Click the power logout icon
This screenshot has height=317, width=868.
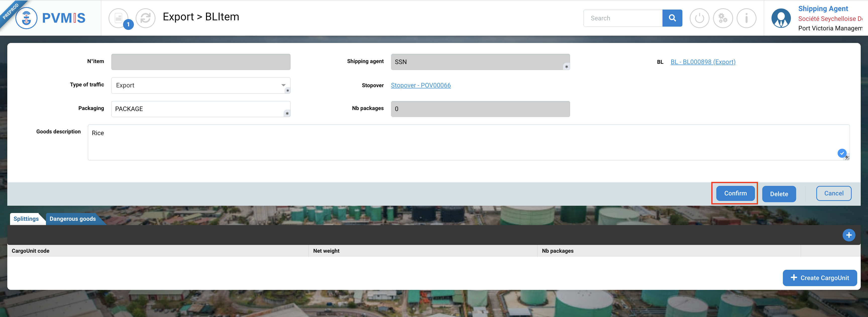pos(699,18)
